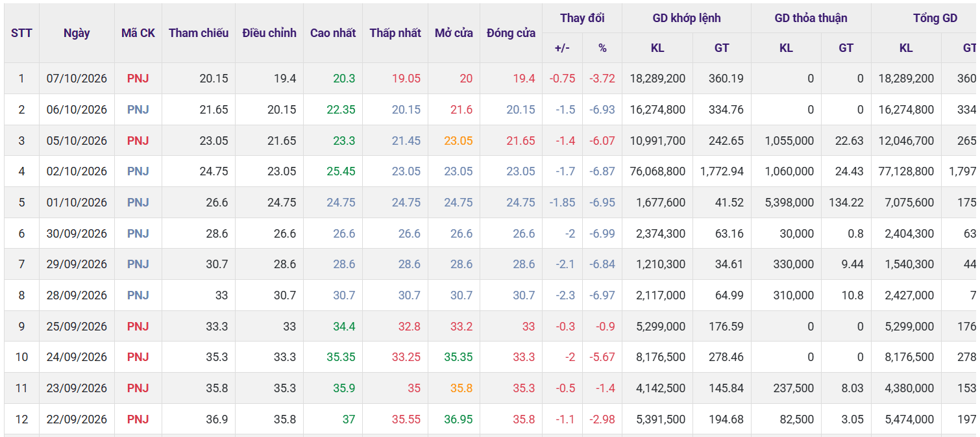Click the "Tham chiếu" column header
The image size is (980, 437).
pyautogui.click(x=199, y=33)
